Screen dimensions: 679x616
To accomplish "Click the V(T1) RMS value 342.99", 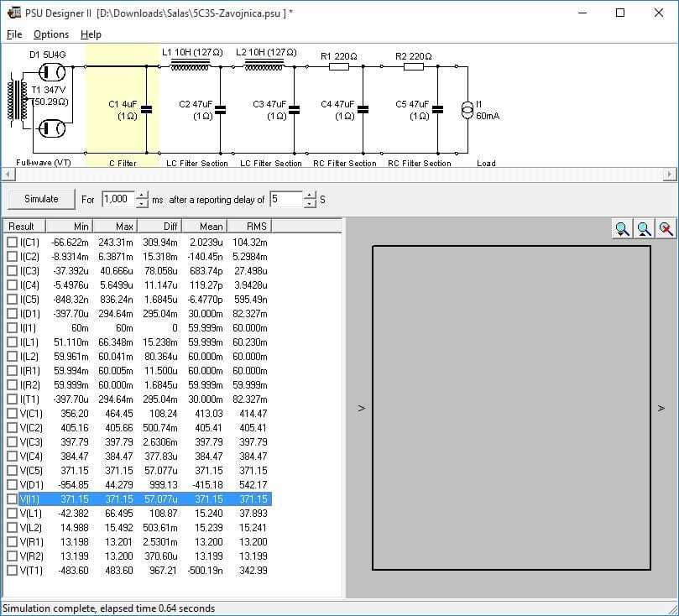I will [x=253, y=570].
